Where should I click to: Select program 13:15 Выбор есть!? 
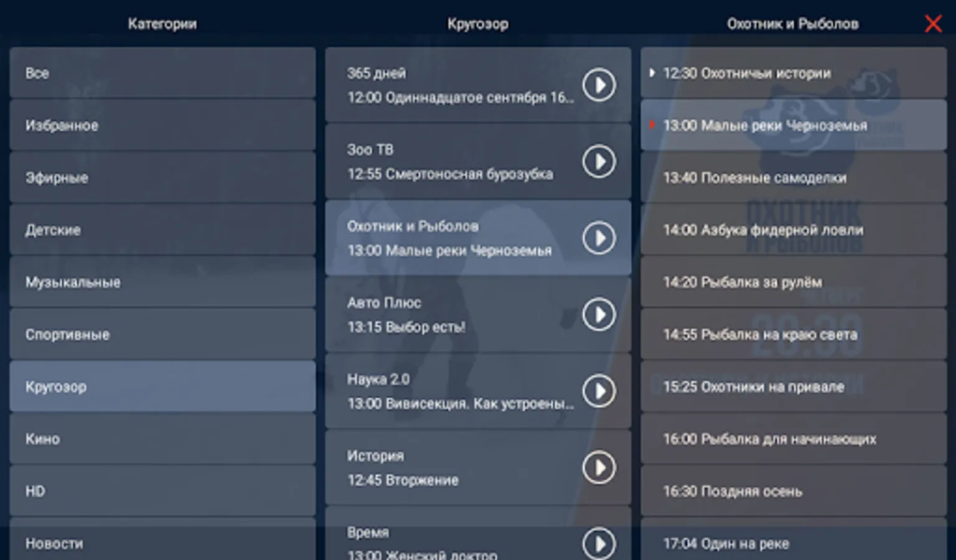pyautogui.click(x=406, y=327)
